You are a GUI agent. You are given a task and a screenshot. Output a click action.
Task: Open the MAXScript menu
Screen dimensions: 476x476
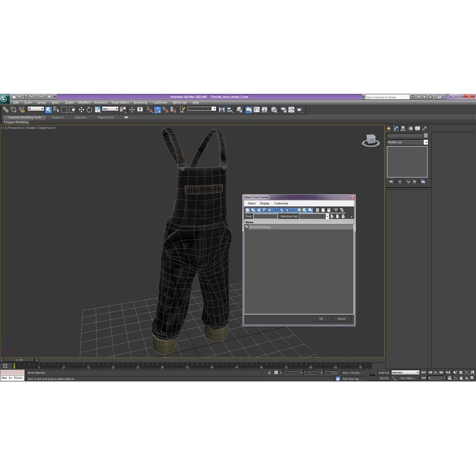pos(180,103)
